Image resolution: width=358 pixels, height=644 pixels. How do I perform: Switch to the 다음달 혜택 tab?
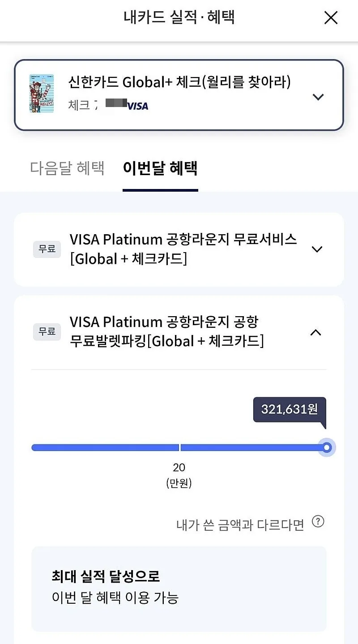[x=67, y=168]
